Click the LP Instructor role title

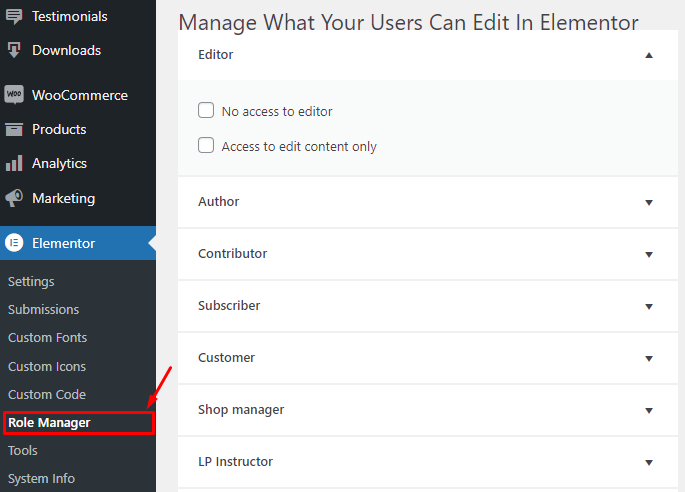point(235,461)
